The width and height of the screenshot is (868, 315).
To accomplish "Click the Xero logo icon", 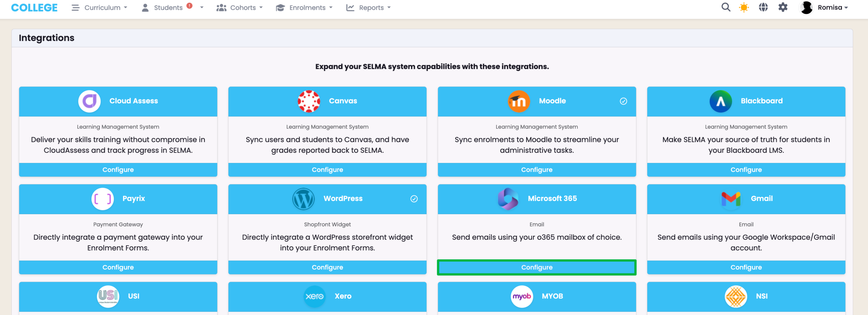I will coord(314,296).
